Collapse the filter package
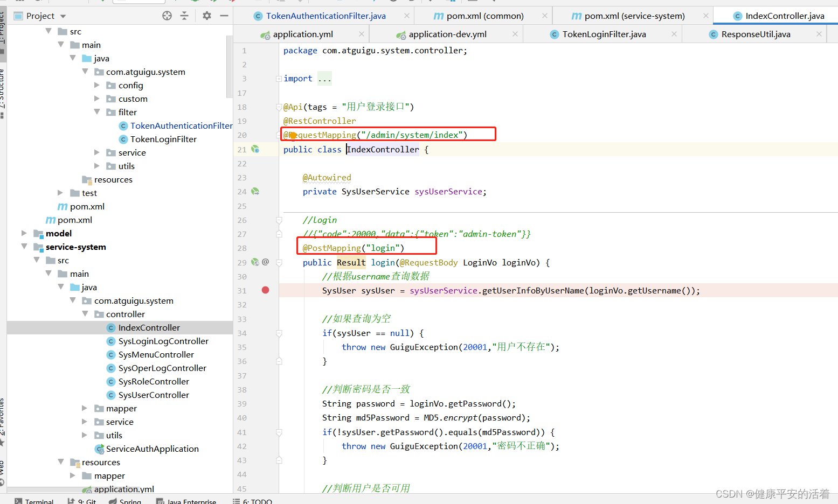 [97, 112]
